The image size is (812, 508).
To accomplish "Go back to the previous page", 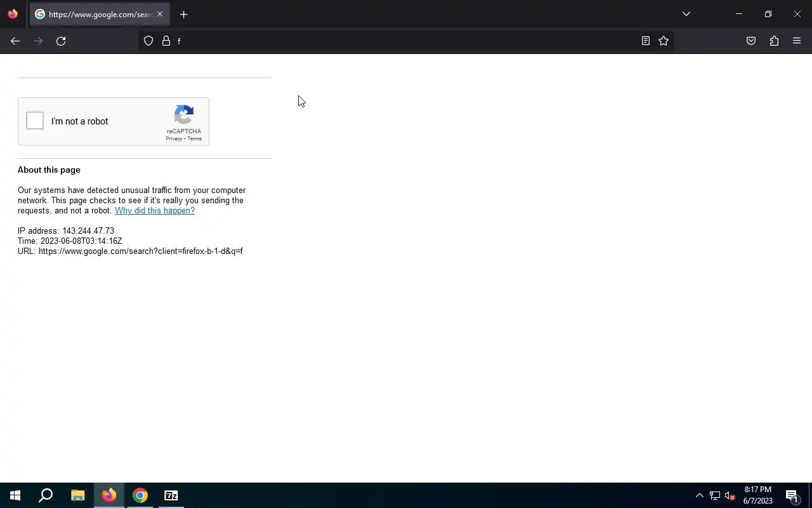I will (x=15, y=41).
